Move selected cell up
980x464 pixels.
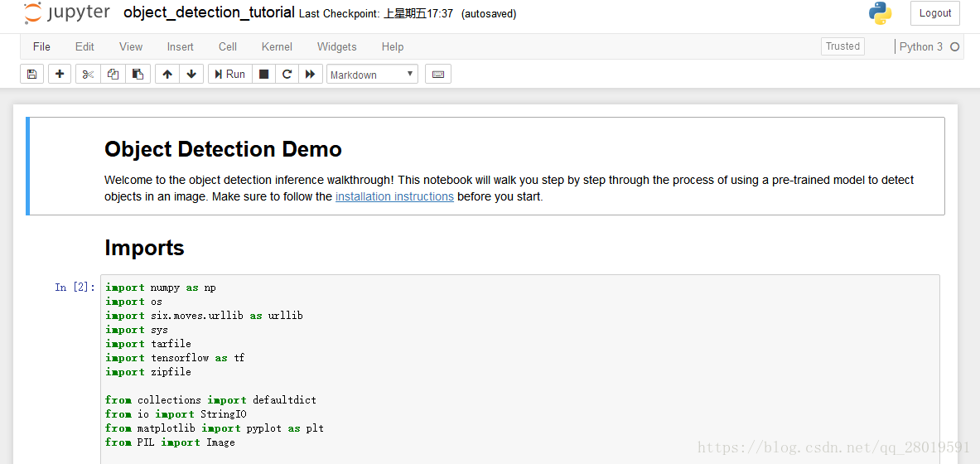[167, 75]
